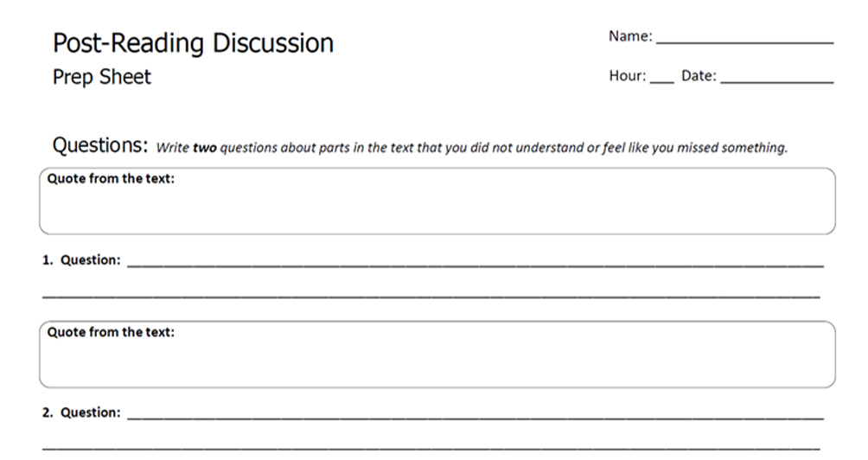Screen dimensions: 868x460
Task: Click the second line under Question 1
Action: [431, 296]
